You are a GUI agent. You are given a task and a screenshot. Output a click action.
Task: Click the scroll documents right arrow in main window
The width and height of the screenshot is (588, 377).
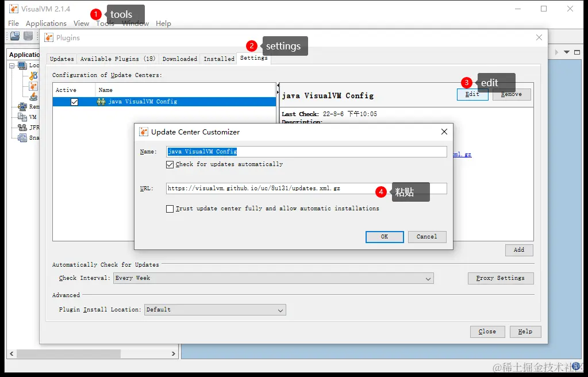556,52
